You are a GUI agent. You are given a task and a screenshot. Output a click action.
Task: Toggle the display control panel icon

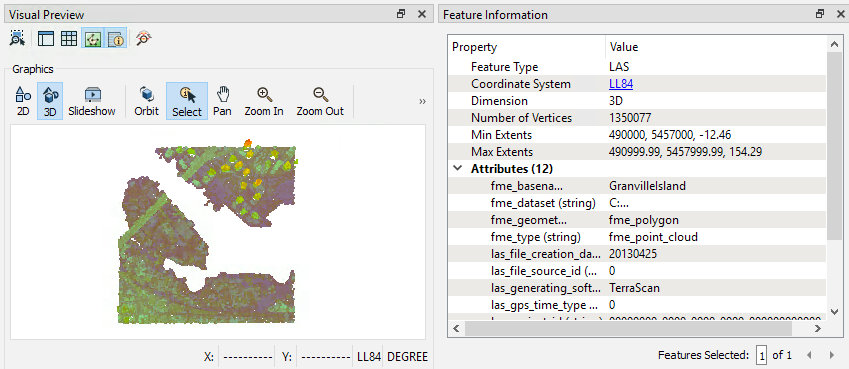click(x=46, y=38)
